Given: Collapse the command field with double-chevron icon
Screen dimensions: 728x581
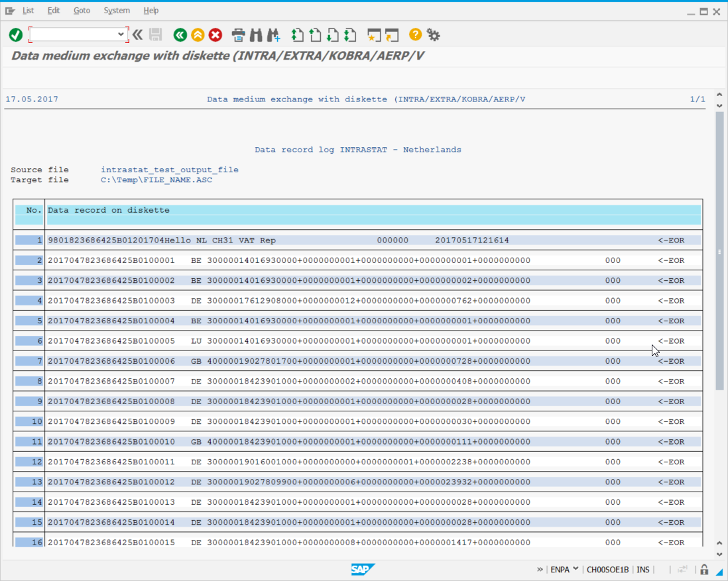Looking at the screenshot, I should point(137,35).
